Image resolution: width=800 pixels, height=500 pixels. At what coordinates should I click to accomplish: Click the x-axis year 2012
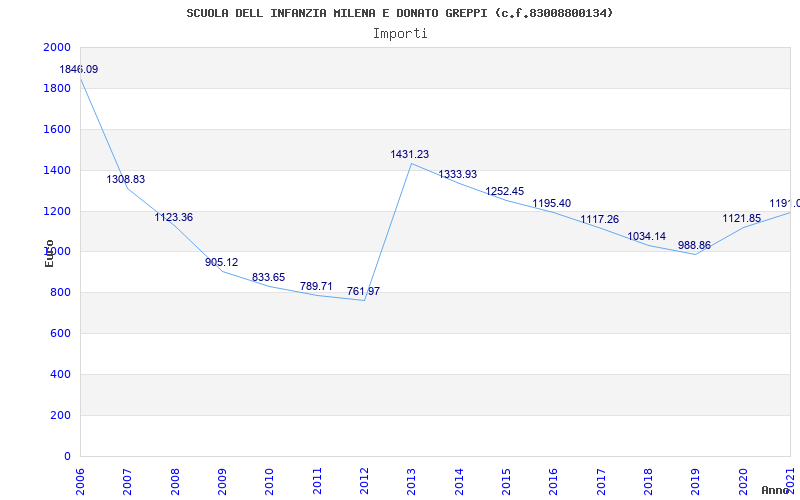(364, 482)
